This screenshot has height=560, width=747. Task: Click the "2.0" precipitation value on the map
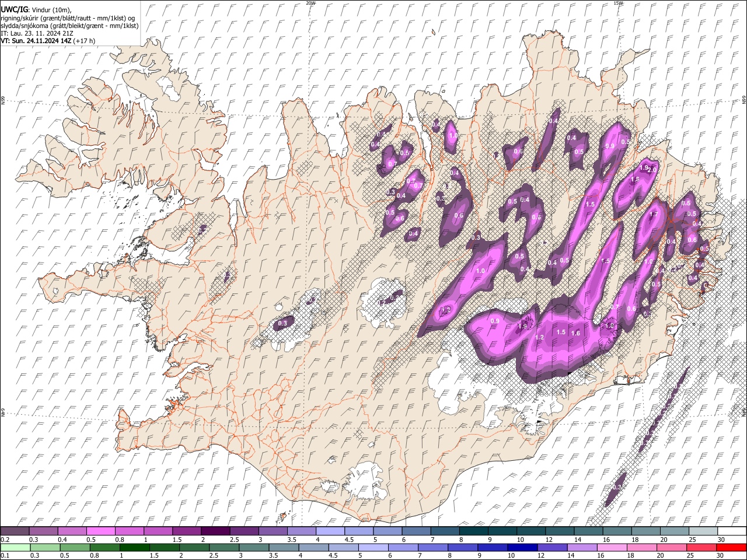tap(652, 170)
